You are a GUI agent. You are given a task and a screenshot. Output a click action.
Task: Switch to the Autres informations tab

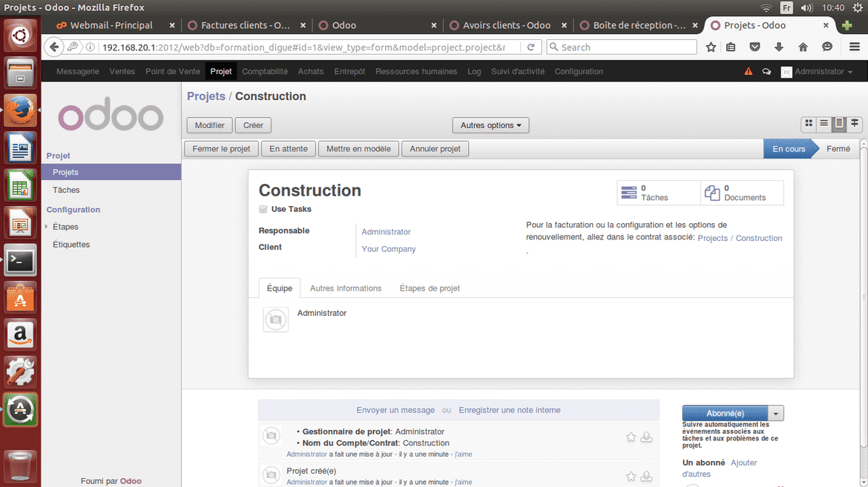[x=346, y=288]
